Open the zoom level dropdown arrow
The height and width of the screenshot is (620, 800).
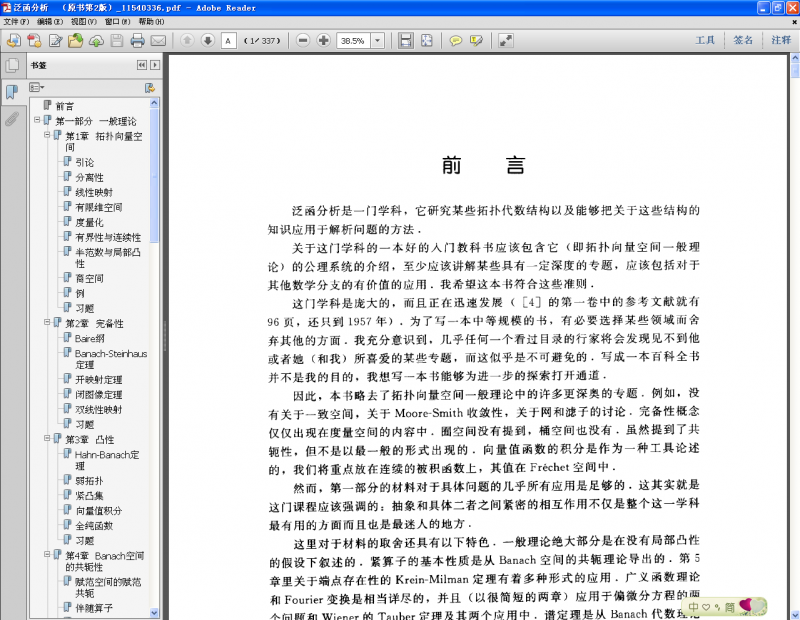point(378,40)
